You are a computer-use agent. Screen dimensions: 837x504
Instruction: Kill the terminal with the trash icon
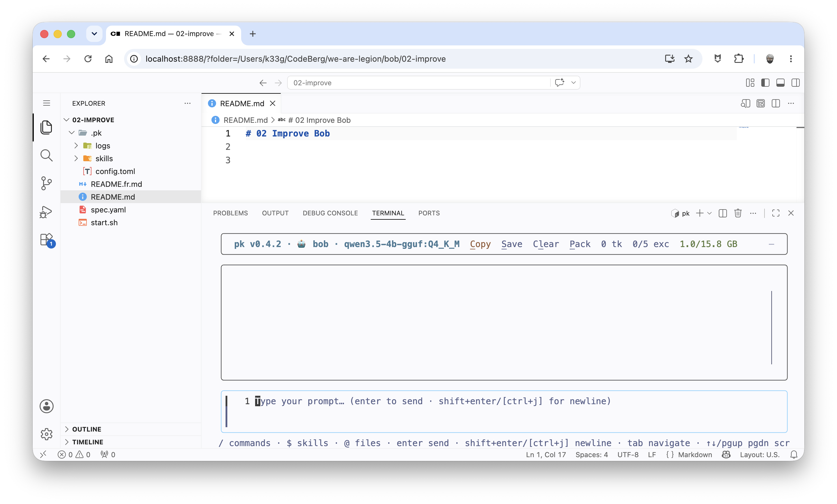coord(738,213)
